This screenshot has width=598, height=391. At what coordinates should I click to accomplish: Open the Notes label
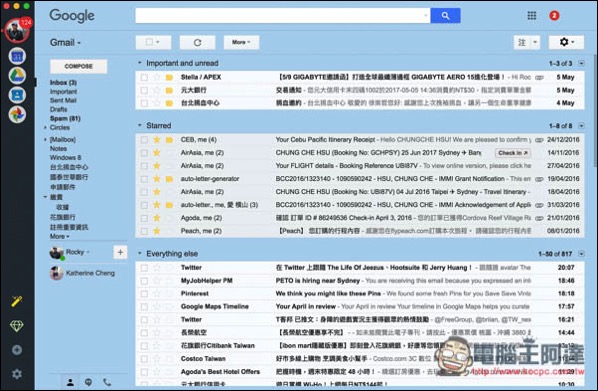pos(58,148)
